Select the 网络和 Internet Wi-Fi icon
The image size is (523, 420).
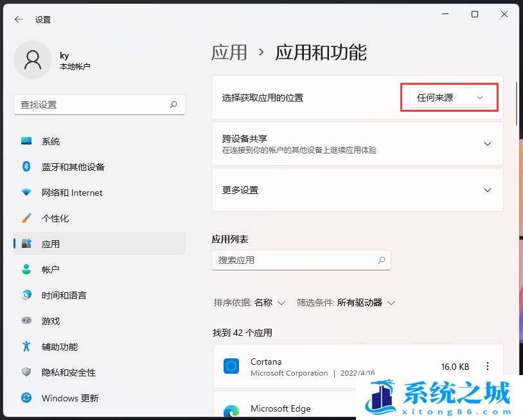[26, 193]
